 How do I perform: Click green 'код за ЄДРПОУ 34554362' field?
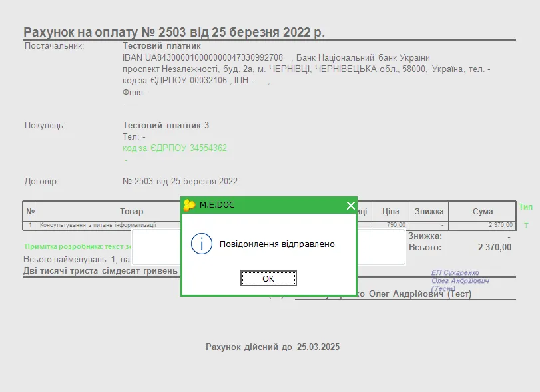pyautogui.click(x=174, y=148)
